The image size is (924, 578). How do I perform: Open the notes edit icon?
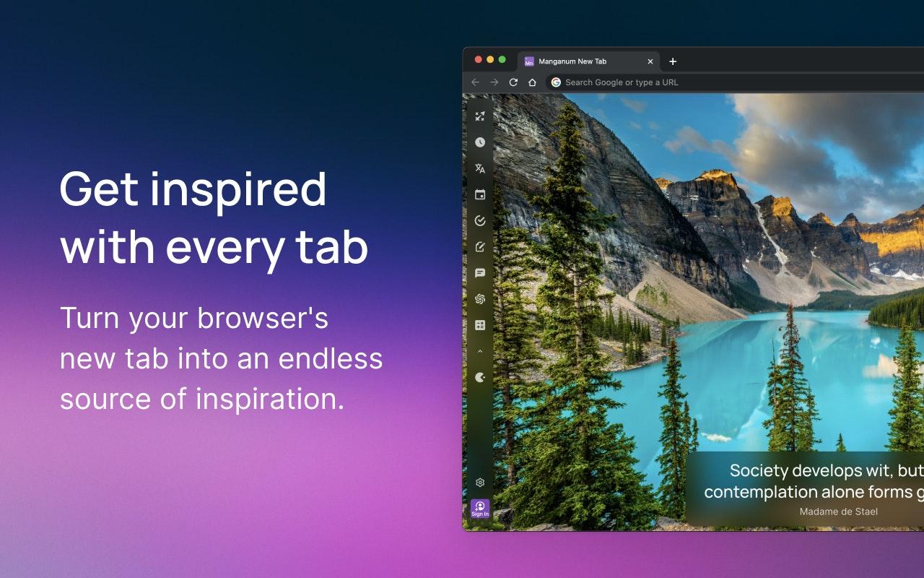click(x=480, y=247)
